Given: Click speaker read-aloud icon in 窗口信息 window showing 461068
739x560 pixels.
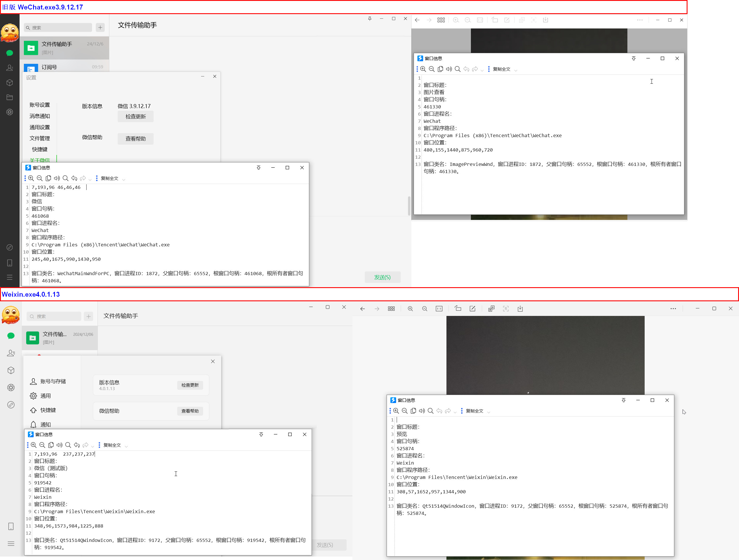Looking at the screenshot, I should coord(57,178).
